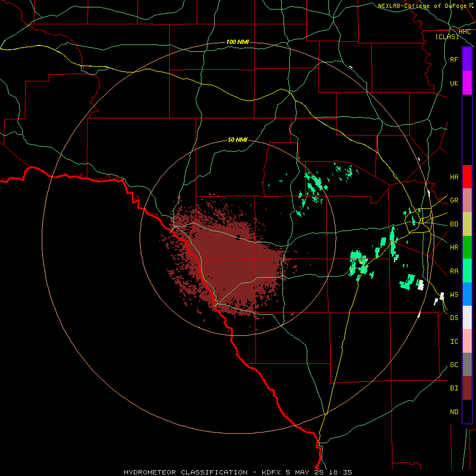
Task: Click the UK legend label
Action: pos(454,83)
